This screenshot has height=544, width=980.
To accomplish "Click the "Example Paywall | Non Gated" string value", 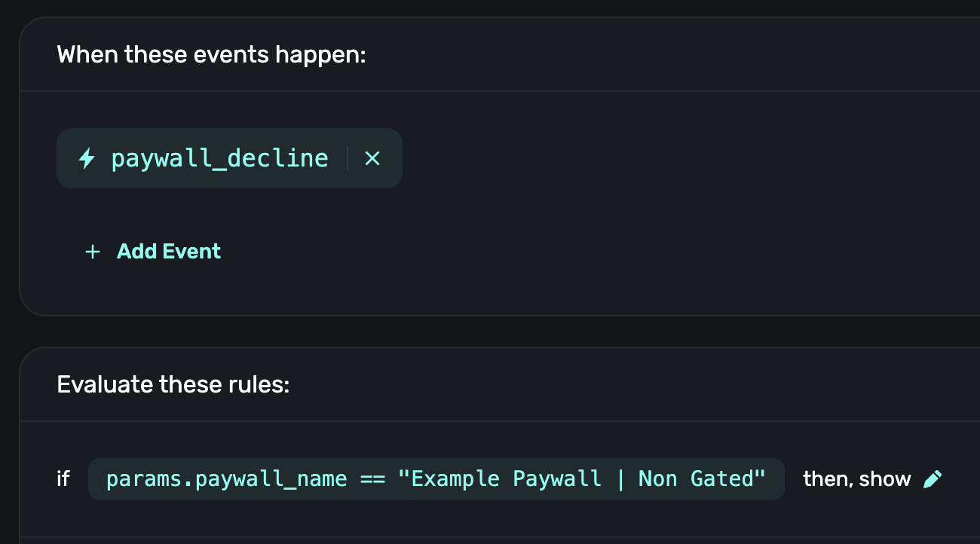I will (583, 479).
